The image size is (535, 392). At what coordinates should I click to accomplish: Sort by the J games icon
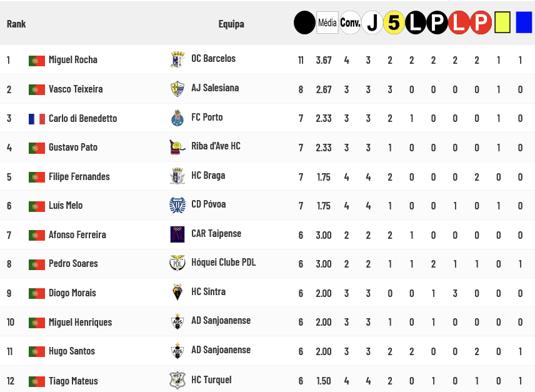372,23
